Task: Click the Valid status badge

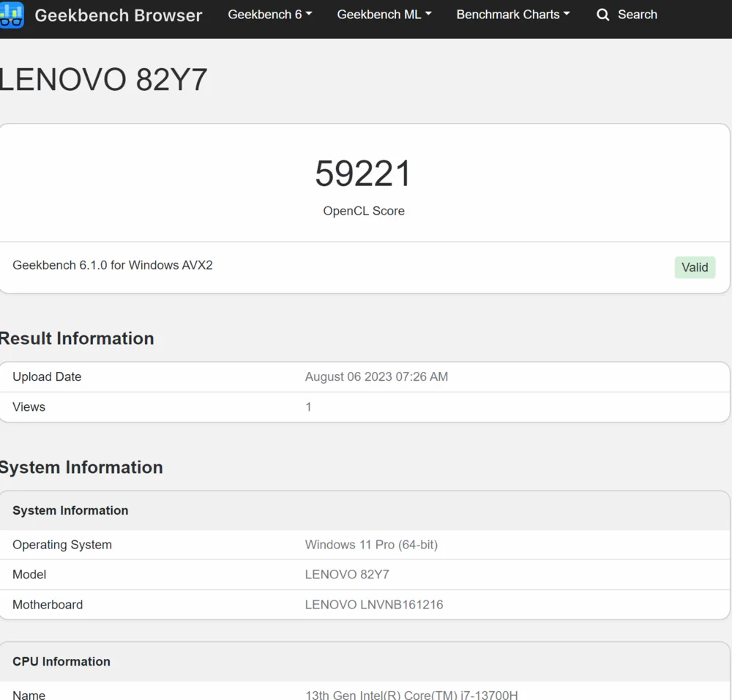Action: click(x=695, y=267)
